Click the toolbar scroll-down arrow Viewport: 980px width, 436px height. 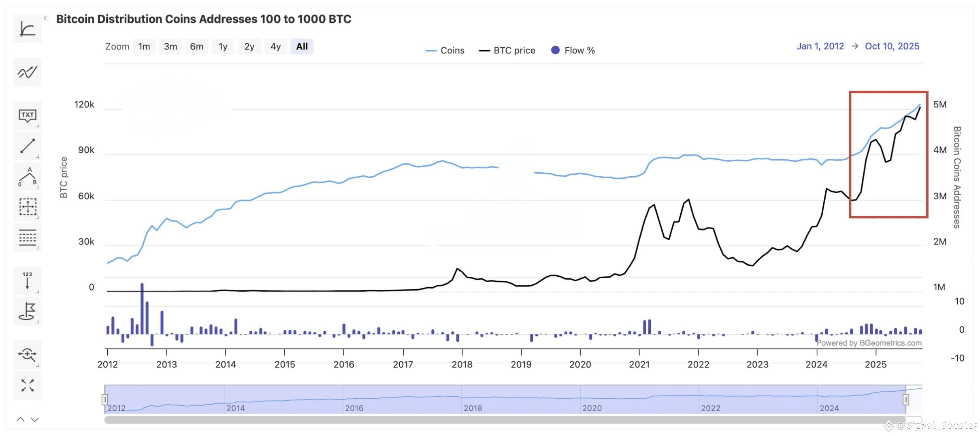point(35,419)
